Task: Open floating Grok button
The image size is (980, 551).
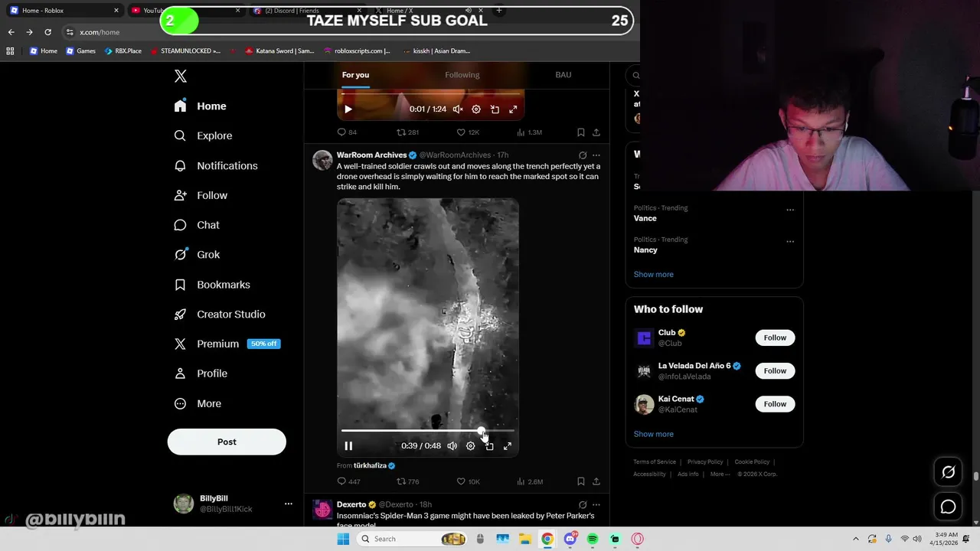Action: 949,472
